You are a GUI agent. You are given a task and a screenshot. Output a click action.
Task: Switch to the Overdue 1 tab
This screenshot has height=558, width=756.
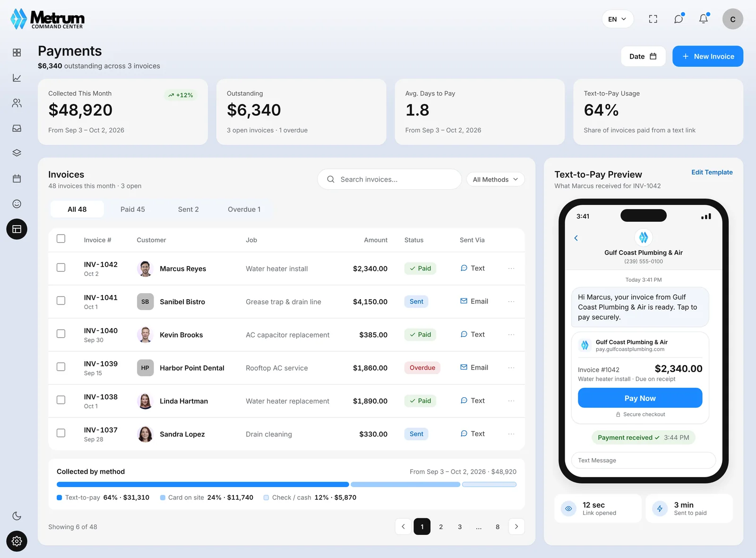(x=244, y=209)
